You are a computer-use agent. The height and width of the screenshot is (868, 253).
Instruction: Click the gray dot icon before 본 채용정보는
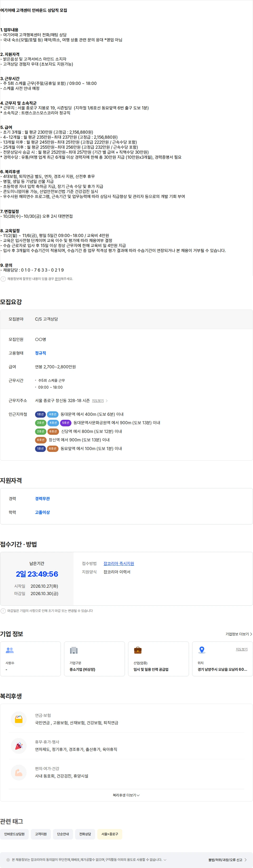pyautogui.click(x=8, y=860)
